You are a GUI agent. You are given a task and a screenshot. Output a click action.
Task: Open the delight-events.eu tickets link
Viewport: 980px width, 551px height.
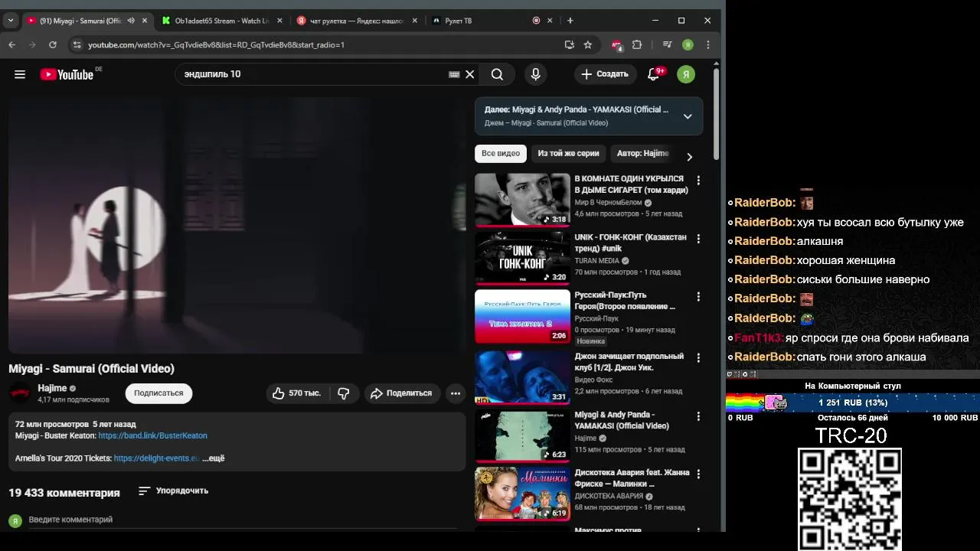(157, 458)
